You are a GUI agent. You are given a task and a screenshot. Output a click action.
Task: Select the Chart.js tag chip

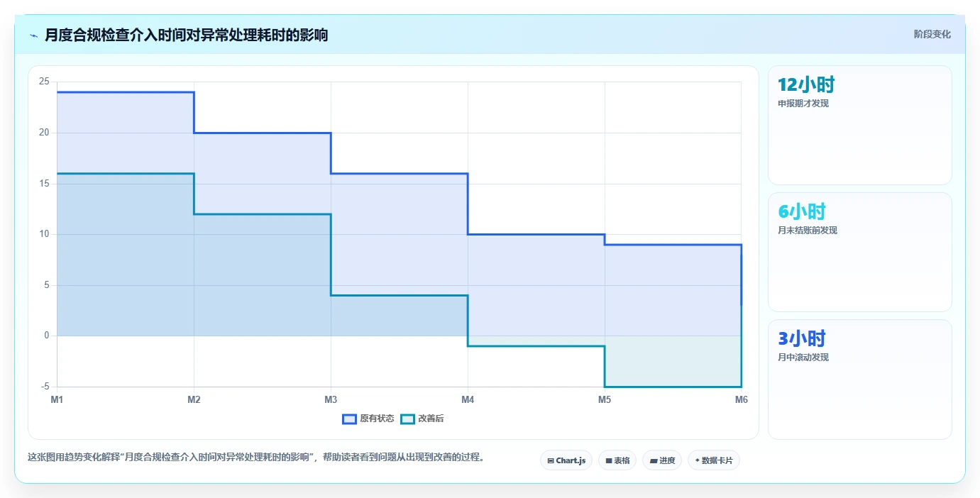566,460
